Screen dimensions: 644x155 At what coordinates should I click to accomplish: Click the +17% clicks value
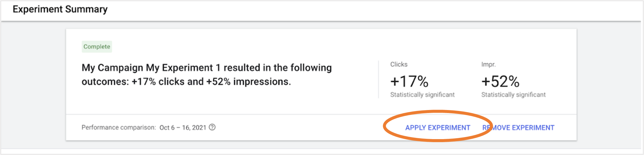409,81
